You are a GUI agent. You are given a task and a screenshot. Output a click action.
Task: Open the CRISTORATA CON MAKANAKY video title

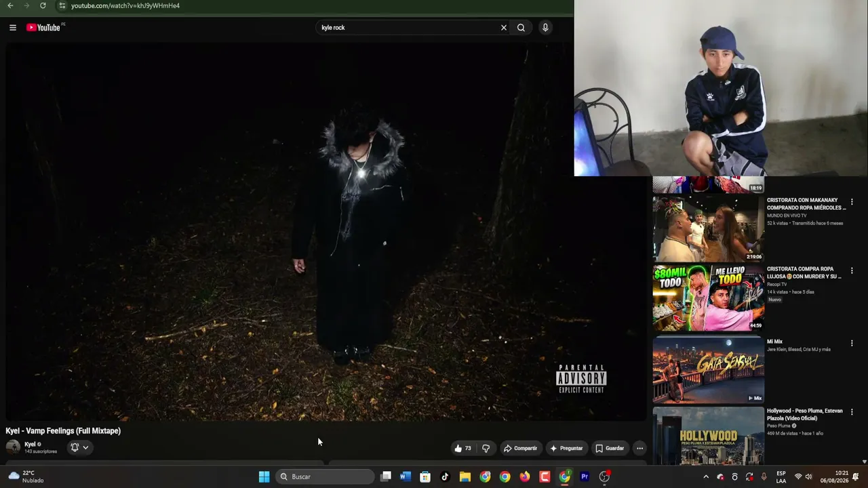point(806,204)
